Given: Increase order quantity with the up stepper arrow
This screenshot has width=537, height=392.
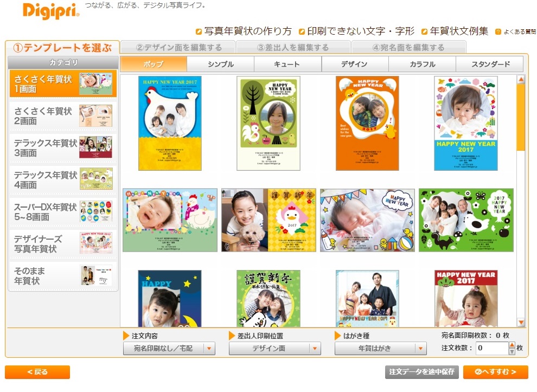Looking at the screenshot, I should click(x=512, y=345).
